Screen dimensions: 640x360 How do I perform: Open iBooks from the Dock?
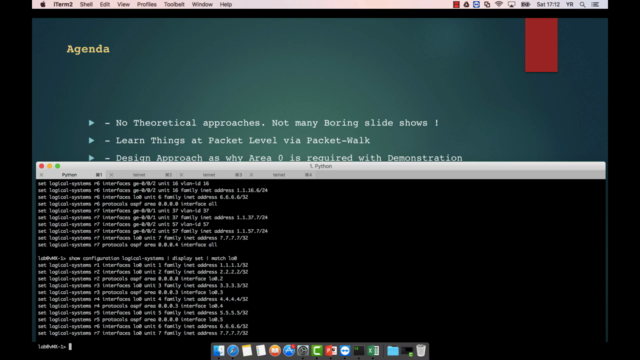click(x=275, y=351)
